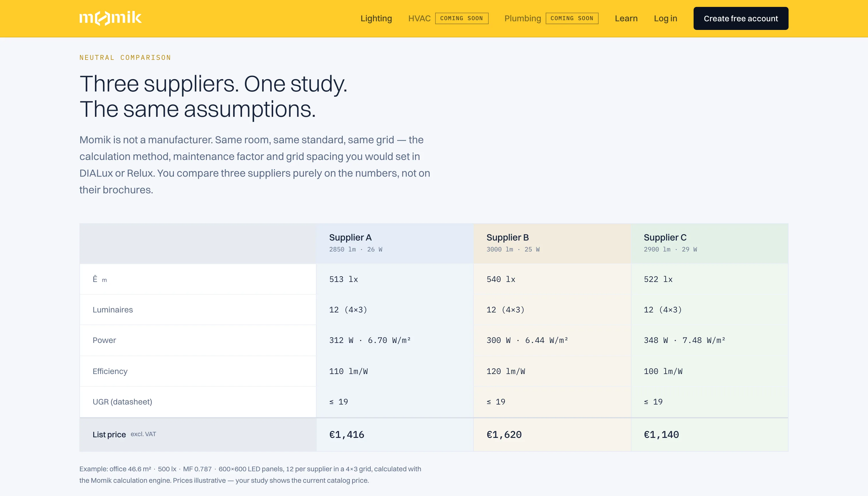Viewport: 868px width, 496px height.
Task: Click the Log in link
Action: pos(665,18)
